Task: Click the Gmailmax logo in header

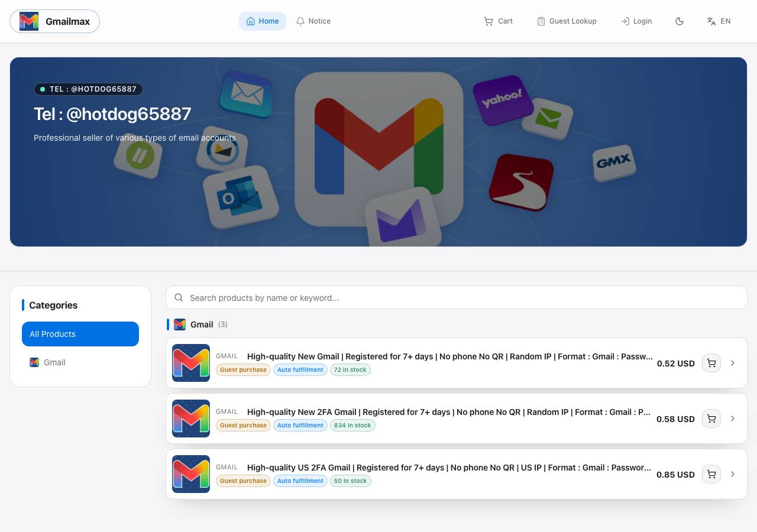Action: coord(54,21)
